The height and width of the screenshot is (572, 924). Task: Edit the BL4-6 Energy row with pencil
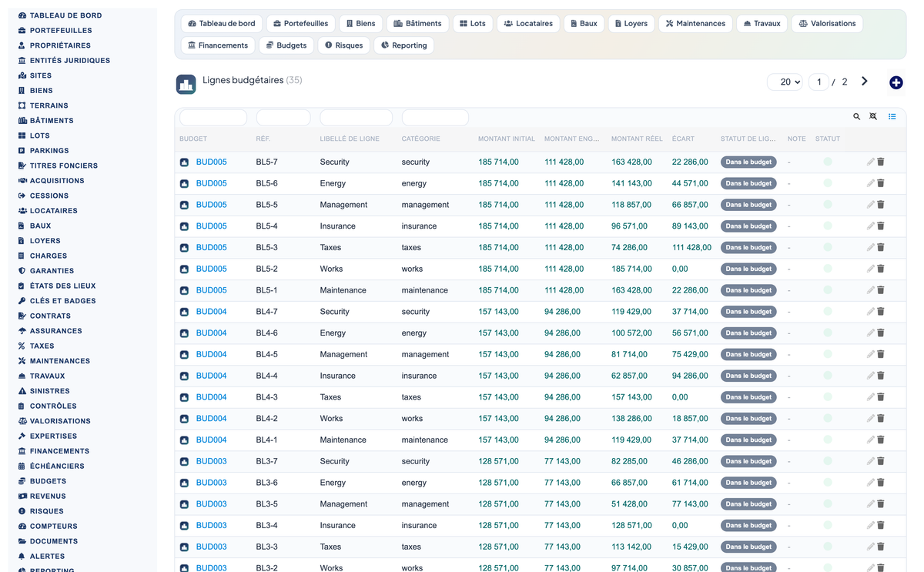point(870,333)
